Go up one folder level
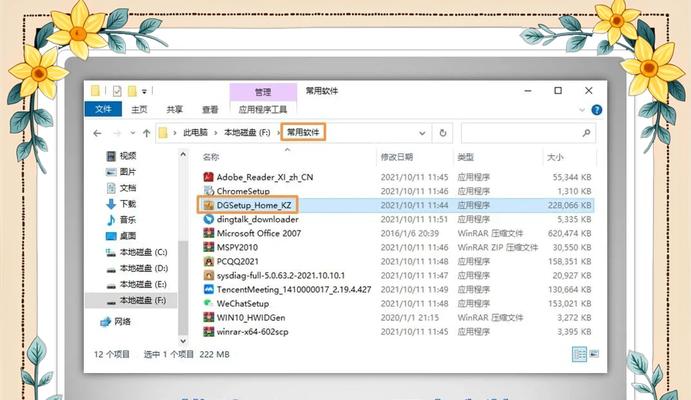The width and height of the screenshot is (691, 400). click(x=147, y=133)
